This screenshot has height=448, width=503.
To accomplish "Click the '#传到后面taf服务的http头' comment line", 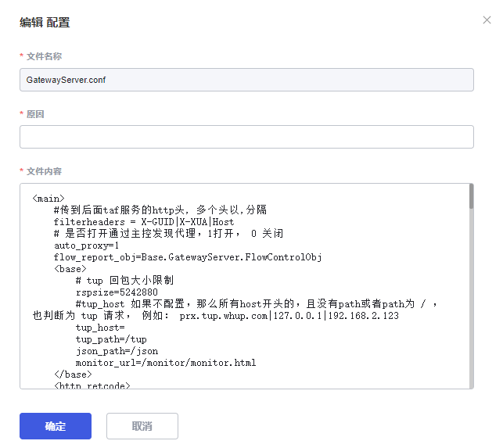I will [x=160, y=210].
